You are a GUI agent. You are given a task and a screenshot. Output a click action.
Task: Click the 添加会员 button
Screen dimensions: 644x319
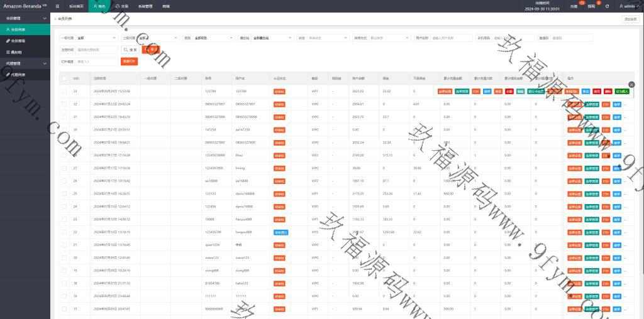[x=630, y=19]
